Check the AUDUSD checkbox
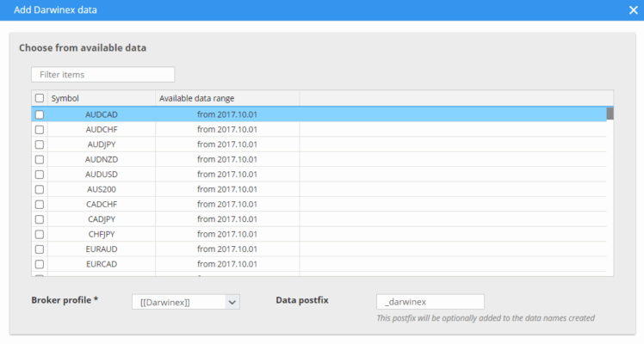This screenshot has height=344, width=644. click(x=39, y=174)
